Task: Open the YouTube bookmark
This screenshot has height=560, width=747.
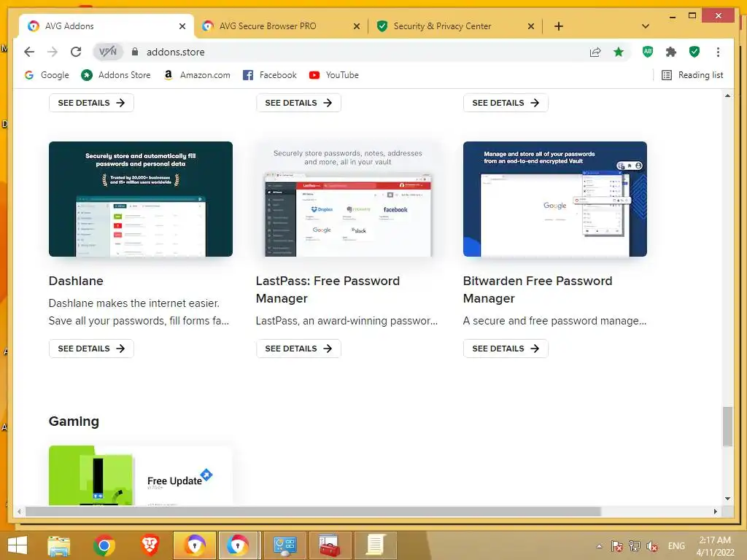Action: 334,75
